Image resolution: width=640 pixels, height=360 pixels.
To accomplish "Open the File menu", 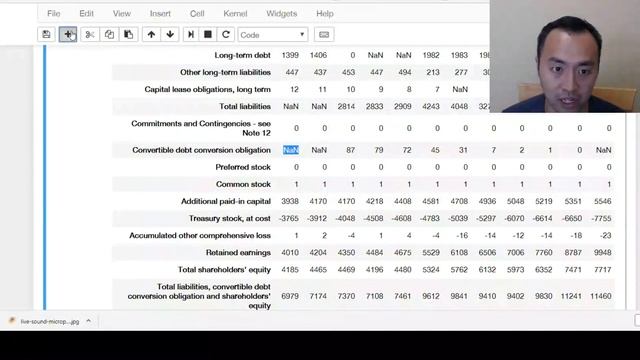I will (x=53, y=13).
